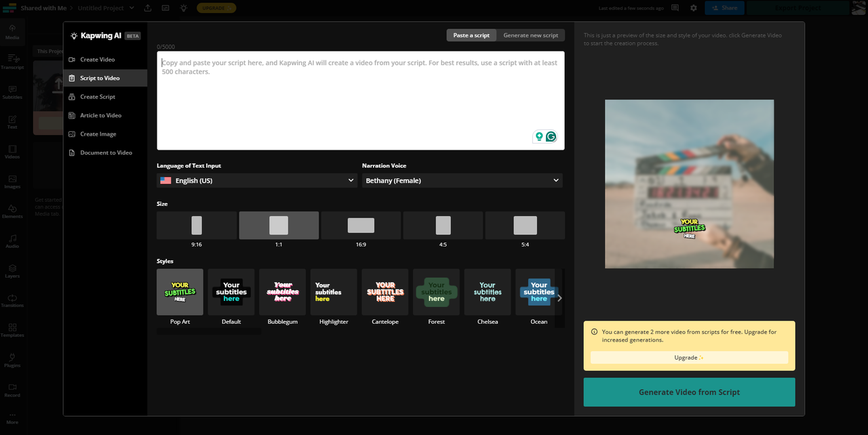
Task: Open the Videos sidebar panel
Action: coord(12,151)
